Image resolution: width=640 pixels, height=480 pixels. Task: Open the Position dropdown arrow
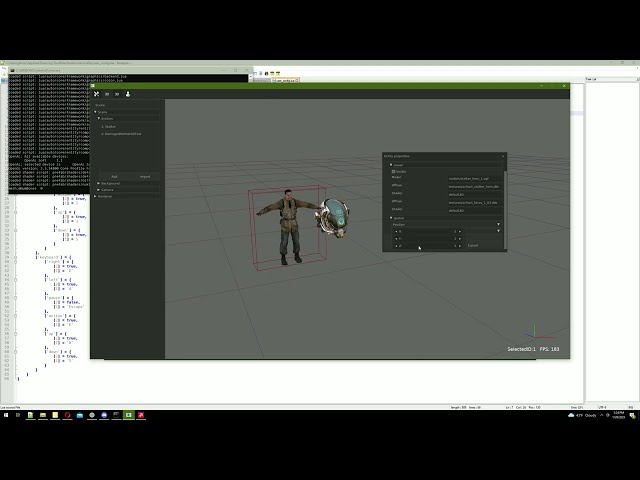498,224
